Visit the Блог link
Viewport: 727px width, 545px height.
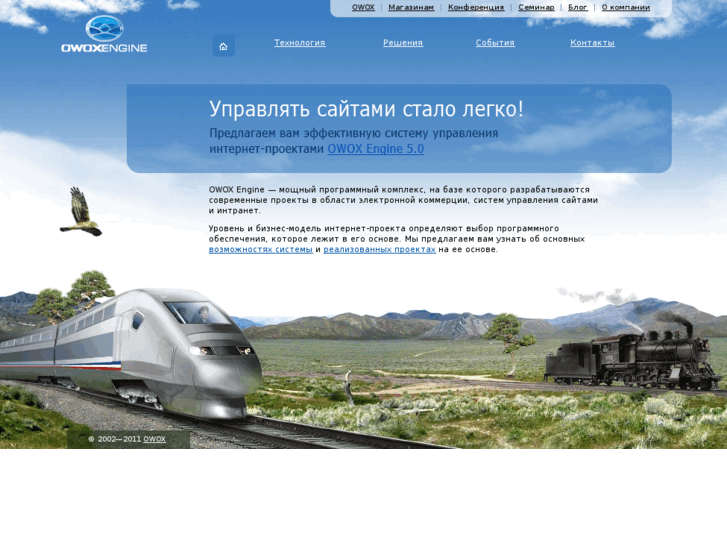pyautogui.click(x=578, y=7)
